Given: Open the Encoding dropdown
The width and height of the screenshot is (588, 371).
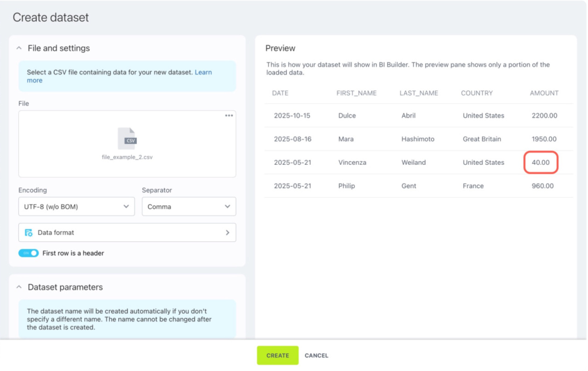Looking at the screenshot, I should point(76,207).
